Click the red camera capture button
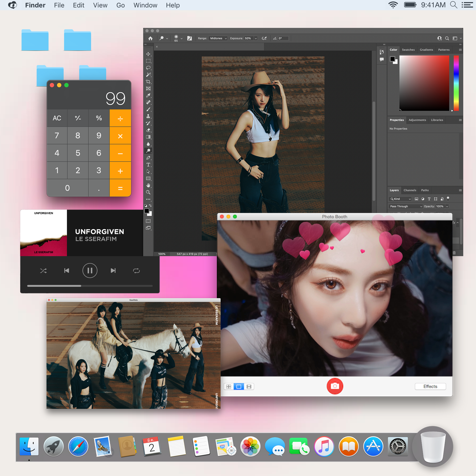476x476 pixels. [335, 386]
